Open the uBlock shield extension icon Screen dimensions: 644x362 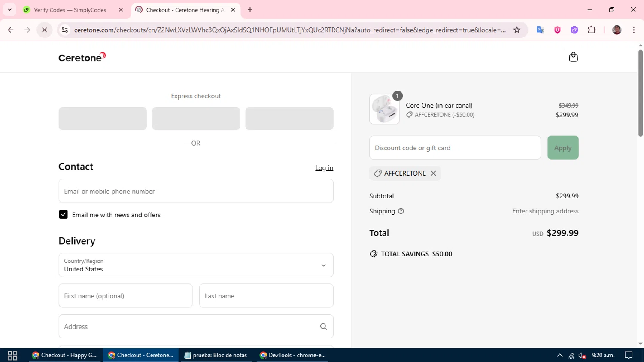[x=557, y=30]
